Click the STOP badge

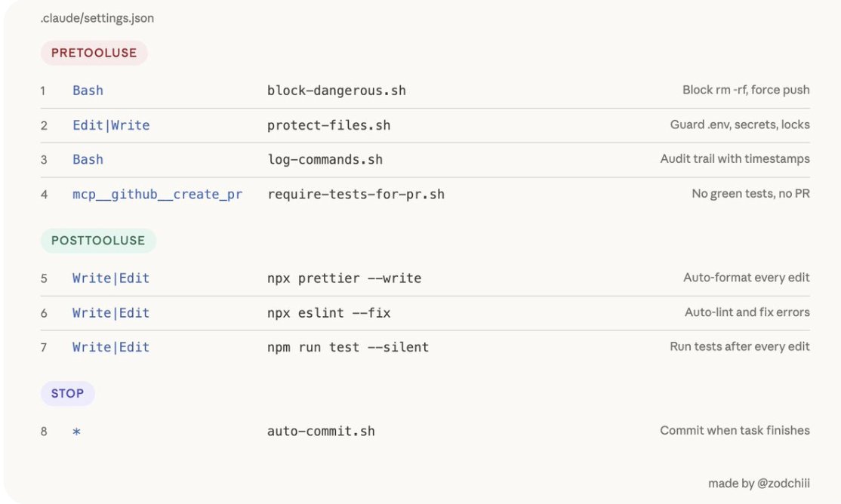(x=68, y=394)
